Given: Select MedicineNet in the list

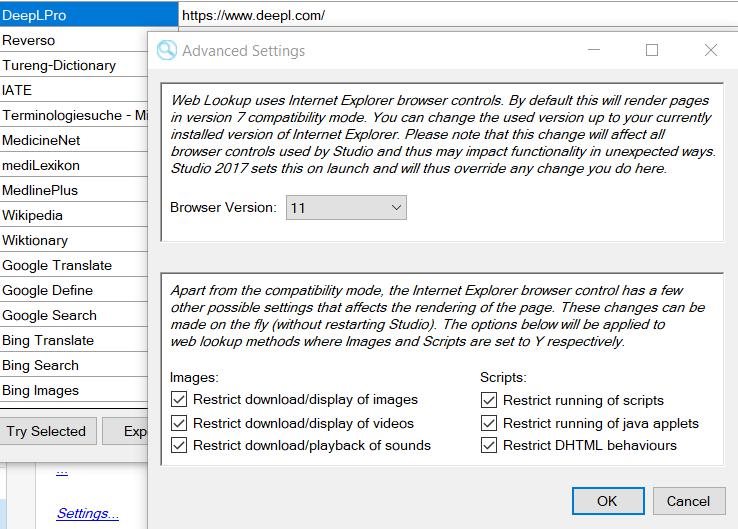Looking at the screenshot, I should (x=74, y=140).
